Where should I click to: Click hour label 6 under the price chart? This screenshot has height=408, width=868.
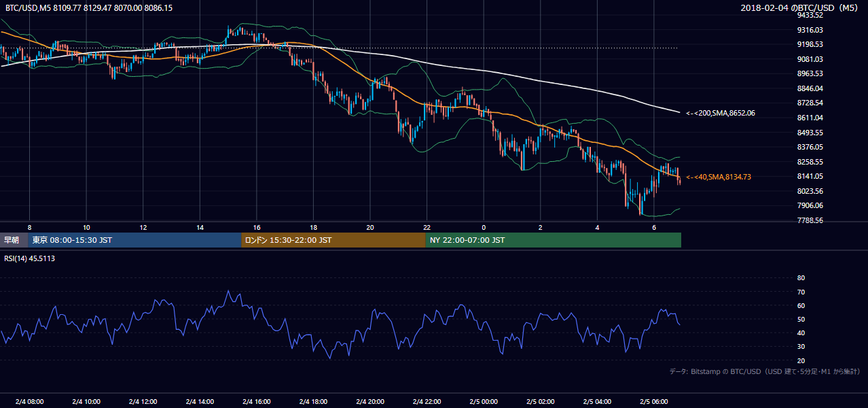[654, 227]
